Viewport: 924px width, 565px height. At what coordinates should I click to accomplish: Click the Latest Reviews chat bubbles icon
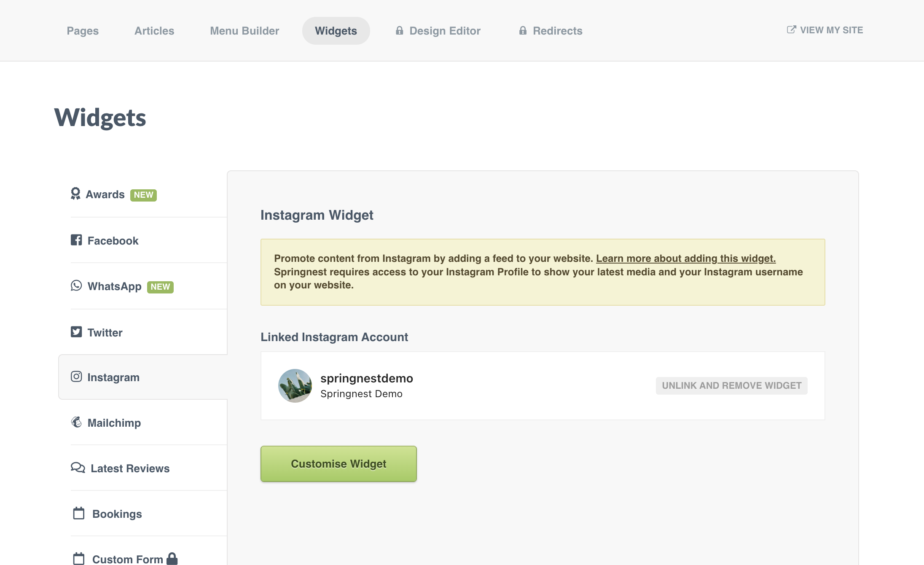click(78, 468)
